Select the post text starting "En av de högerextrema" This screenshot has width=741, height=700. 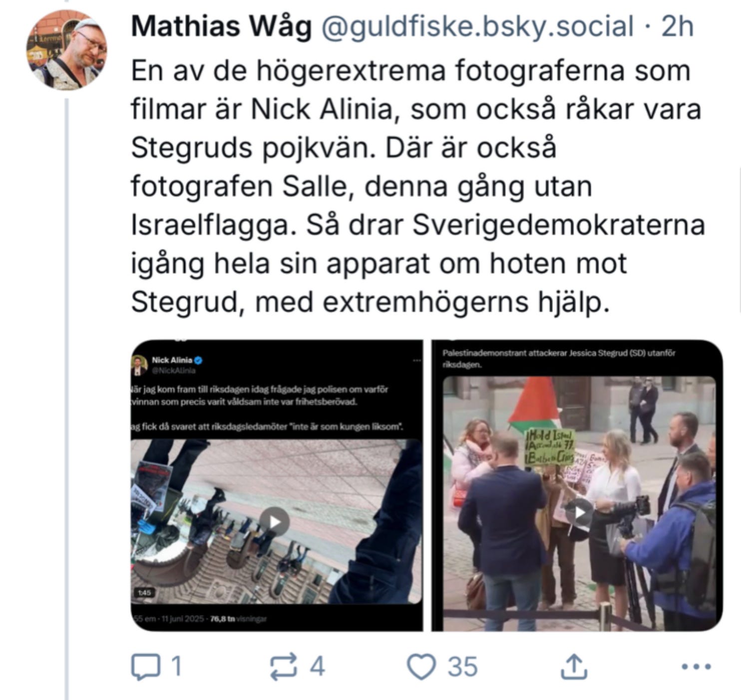point(418,186)
